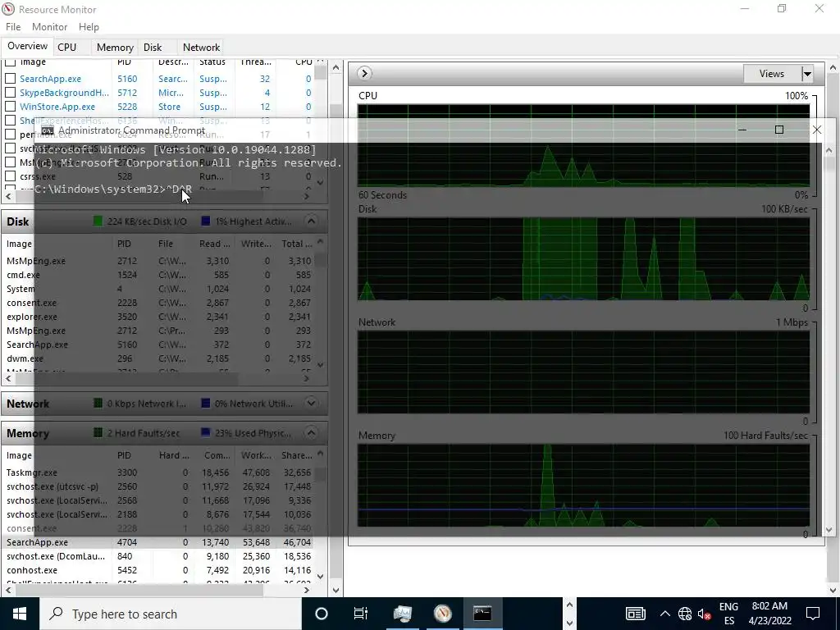This screenshot has width=840, height=630.
Task: Switch to the Disk tab
Action: tap(152, 47)
